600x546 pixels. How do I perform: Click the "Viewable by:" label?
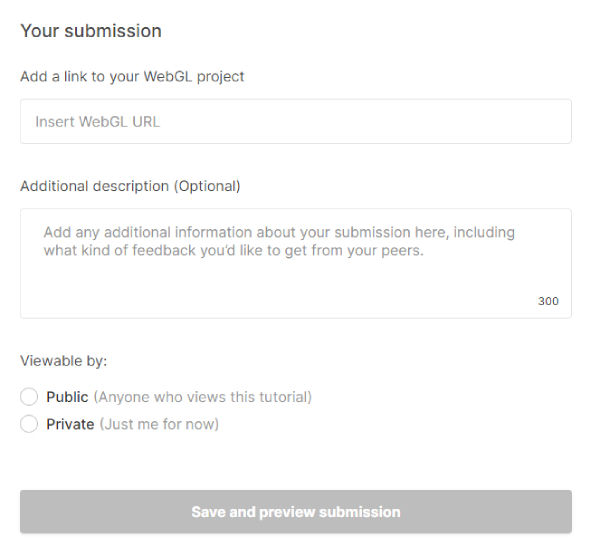(x=63, y=360)
